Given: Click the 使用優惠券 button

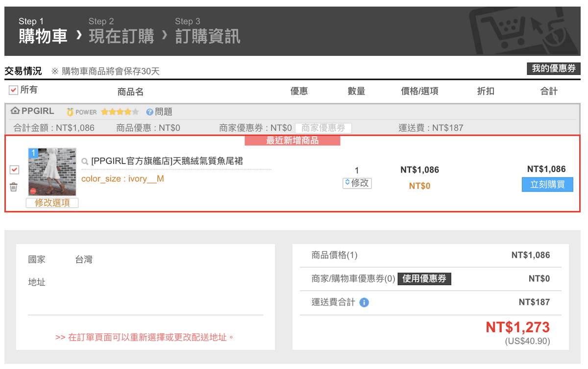Looking at the screenshot, I should click(x=424, y=279).
